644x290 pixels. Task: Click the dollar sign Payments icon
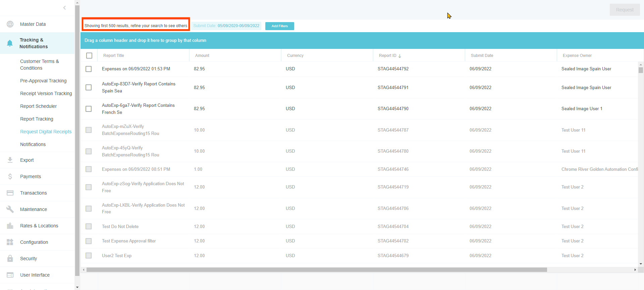(10, 176)
